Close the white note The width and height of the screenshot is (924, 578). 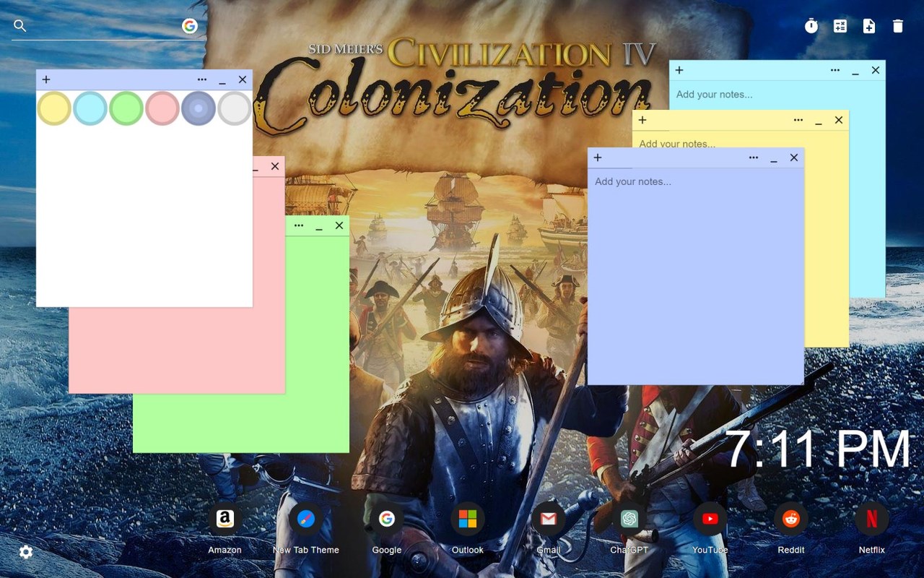pos(243,79)
